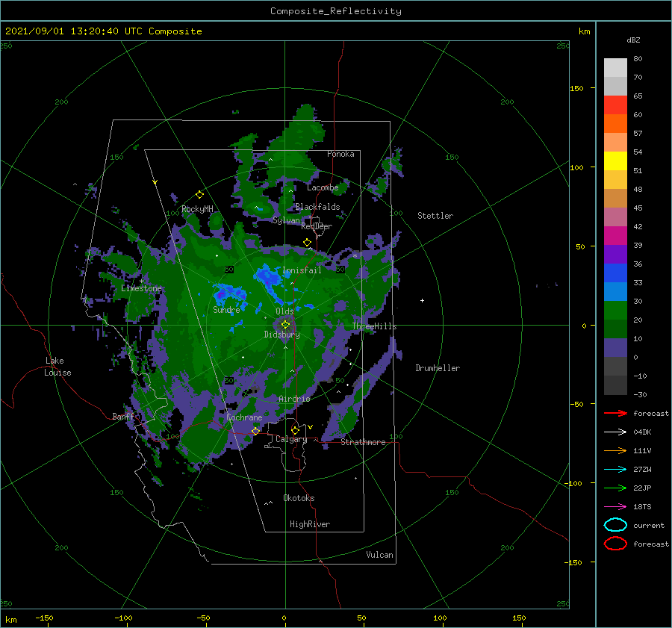Screen dimensions: 672x628
Task: Click the Strathmore city label
Action: click(363, 442)
